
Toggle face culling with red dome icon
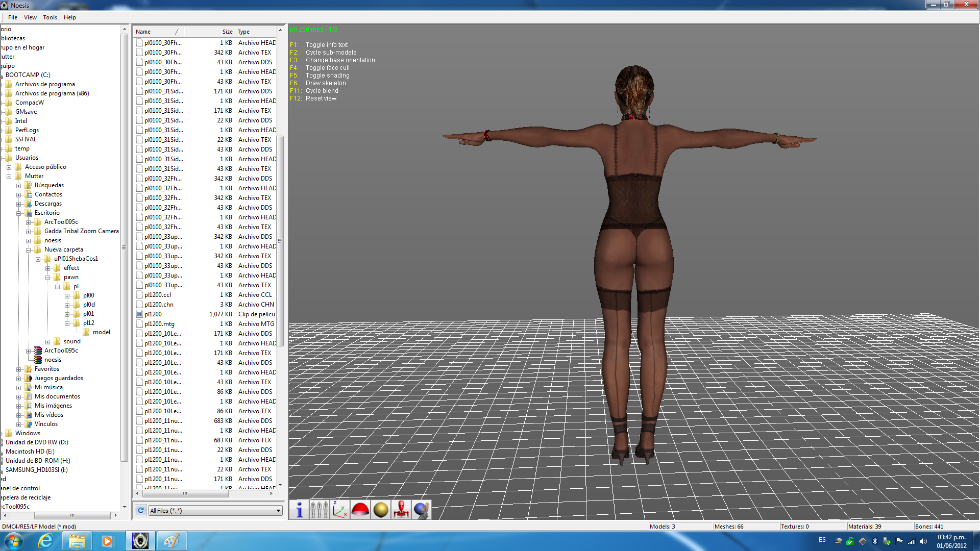coord(360,510)
